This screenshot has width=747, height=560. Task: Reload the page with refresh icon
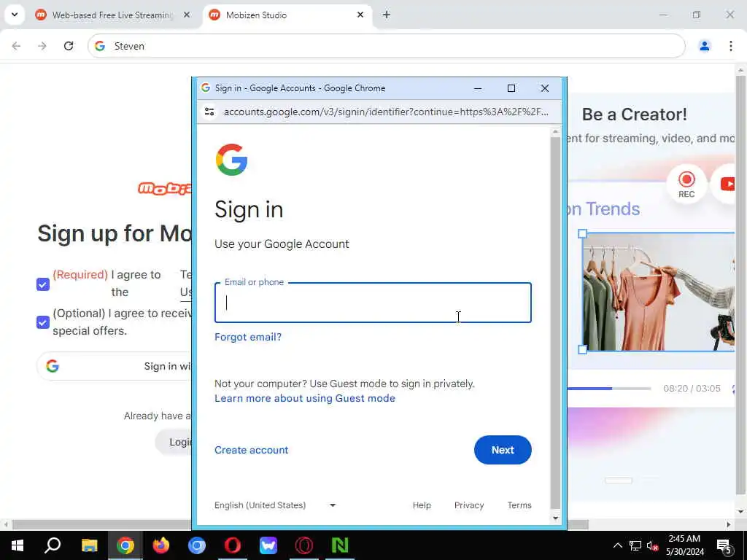69,46
